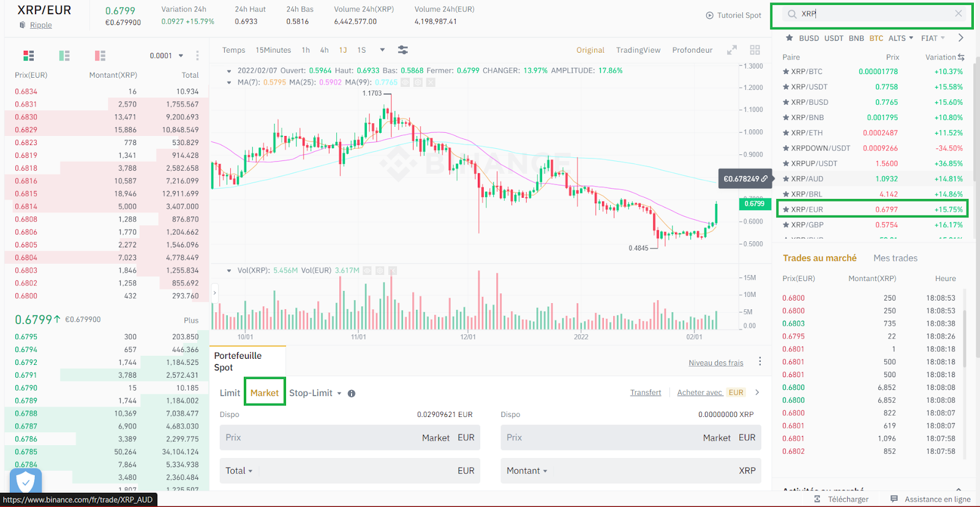Clear the XRP search field

(x=959, y=13)
